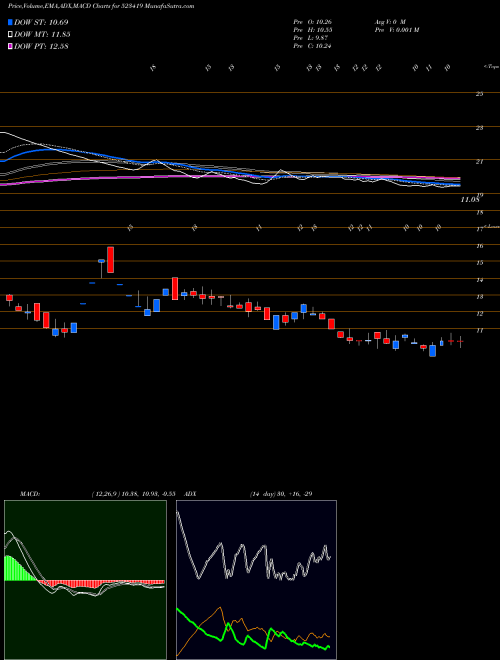Screen dimensions: 500x660
Task: Click the 'Pre O: 10.26' open value
Action: tap(313, 21)
